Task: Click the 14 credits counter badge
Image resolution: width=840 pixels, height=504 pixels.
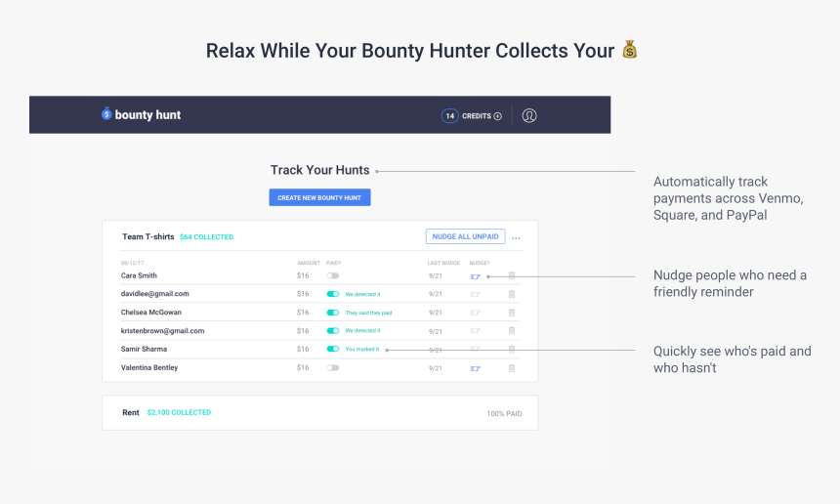Action: [450, 115]
